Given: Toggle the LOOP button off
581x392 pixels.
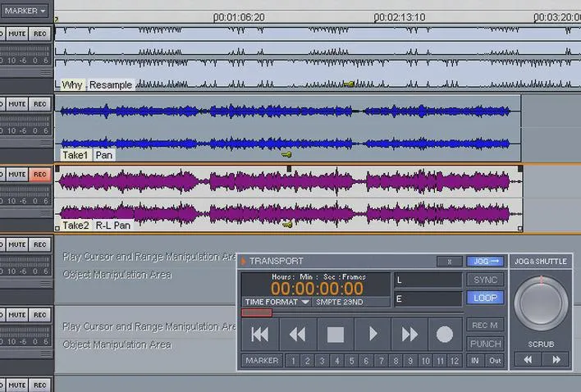Looking at the screenshot, I should 486,298.
